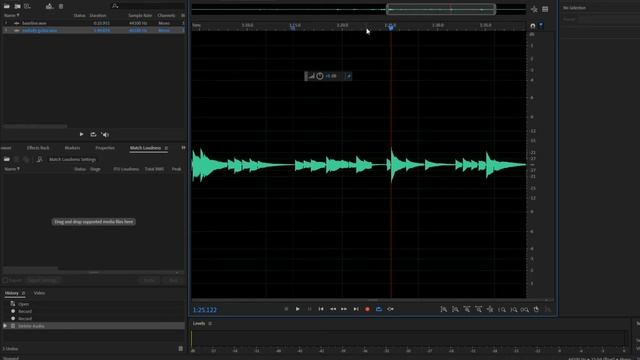Screen dimensions: 640x360
Task: Move playhead to previous with skip-back button
Action: click(321, 309)
